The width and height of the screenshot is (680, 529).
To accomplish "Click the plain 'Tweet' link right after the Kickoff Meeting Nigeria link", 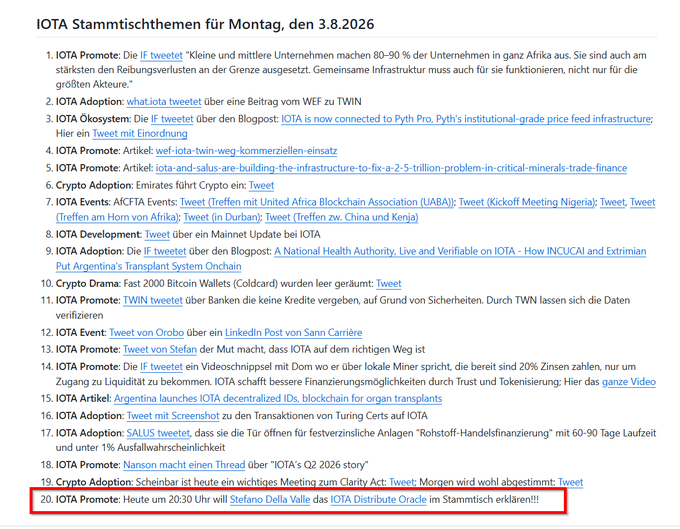I will point(612,202).
